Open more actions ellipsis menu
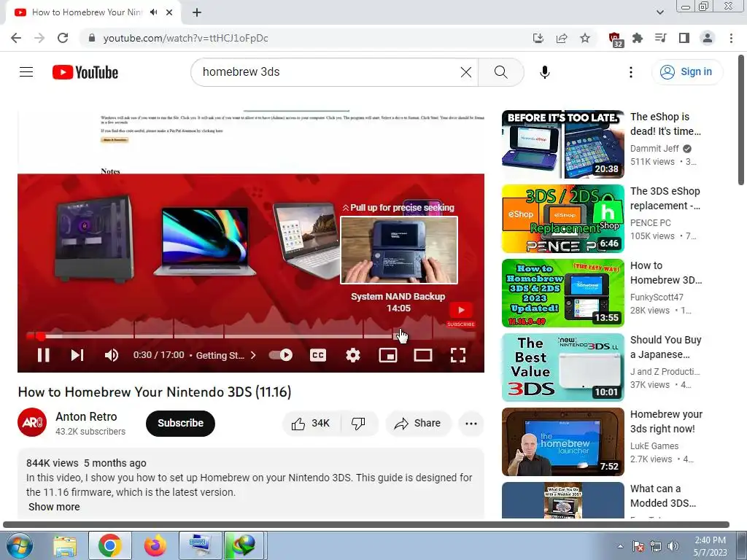Image resolution: width=747 pixels, height=560 pixels. tap(471, 424)
